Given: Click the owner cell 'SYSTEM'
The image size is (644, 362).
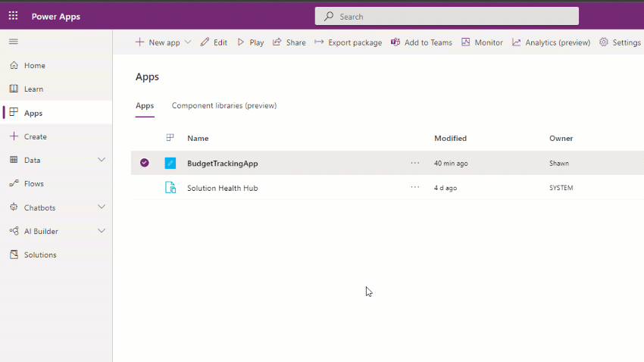Looking at the screenshot, I should click(561, 188).
